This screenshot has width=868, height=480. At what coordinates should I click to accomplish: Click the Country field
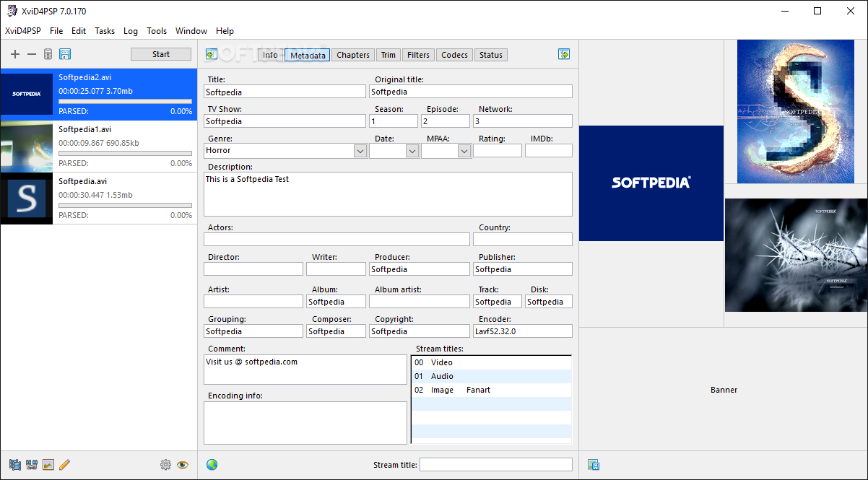coord(523,240)
